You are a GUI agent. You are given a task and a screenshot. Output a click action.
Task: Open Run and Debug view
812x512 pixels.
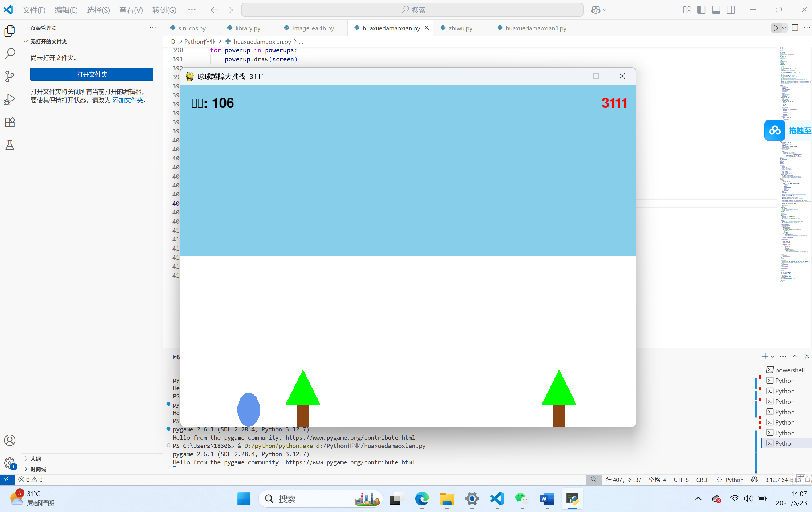10,99
